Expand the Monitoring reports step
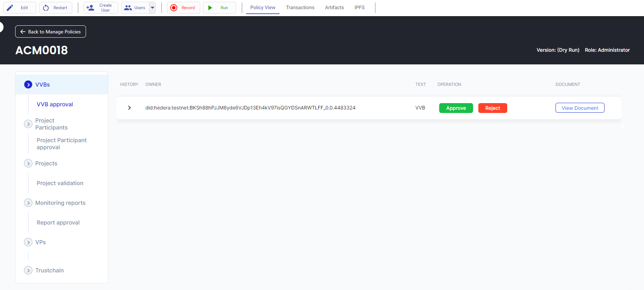The width and height of the screenshot is (644, 290). click(28, 203)
